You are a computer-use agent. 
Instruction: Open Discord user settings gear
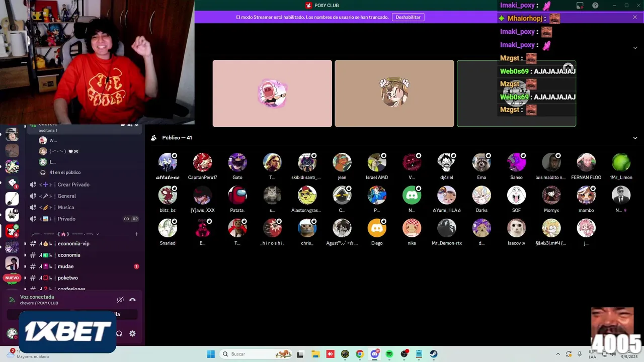(132, 333)
